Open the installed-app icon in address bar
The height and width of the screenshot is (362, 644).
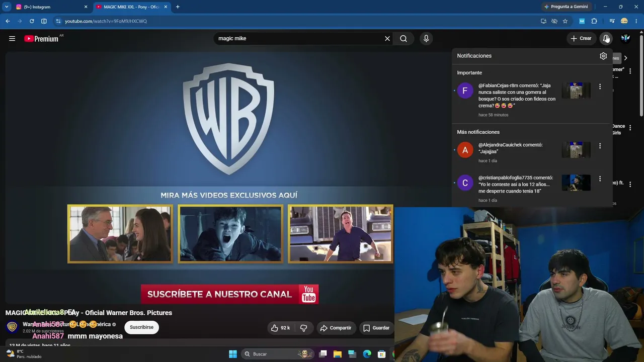[543, 21]
